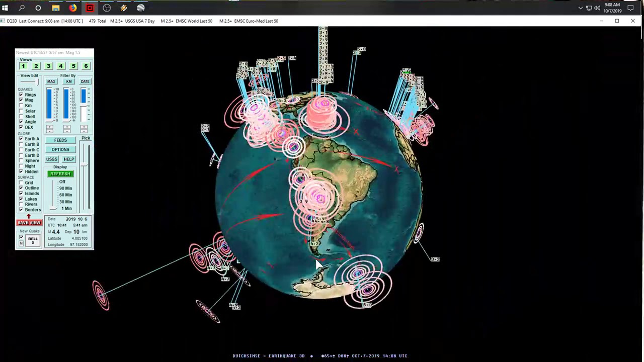
Task: Open File Explorer from taskbar
Action: (55, 8)
